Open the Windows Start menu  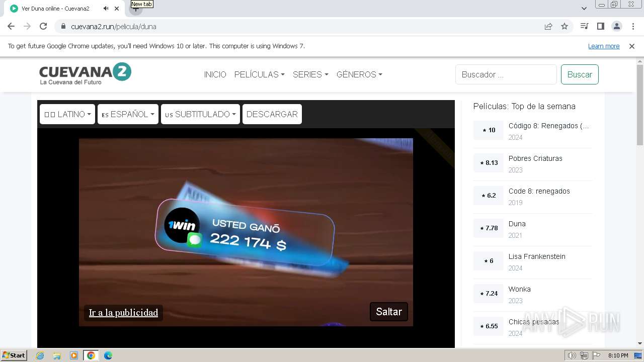coord(14,355)
